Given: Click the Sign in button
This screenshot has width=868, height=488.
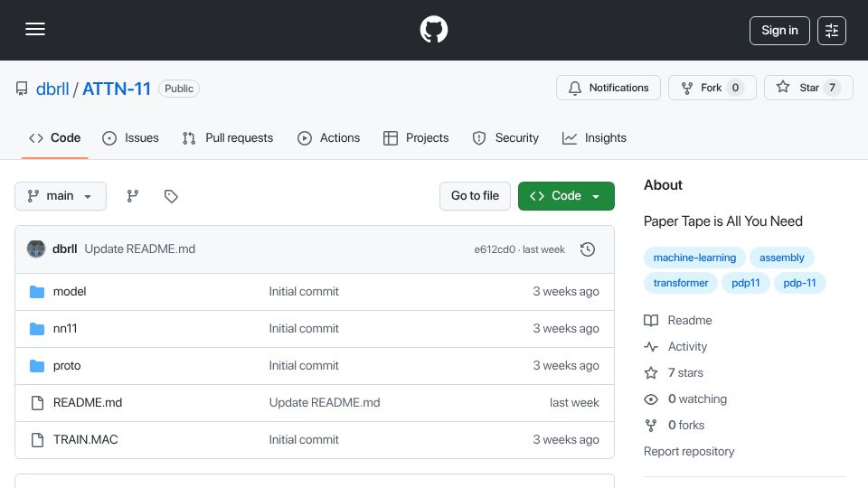Looking at the screenshot, I should [779, 31].
